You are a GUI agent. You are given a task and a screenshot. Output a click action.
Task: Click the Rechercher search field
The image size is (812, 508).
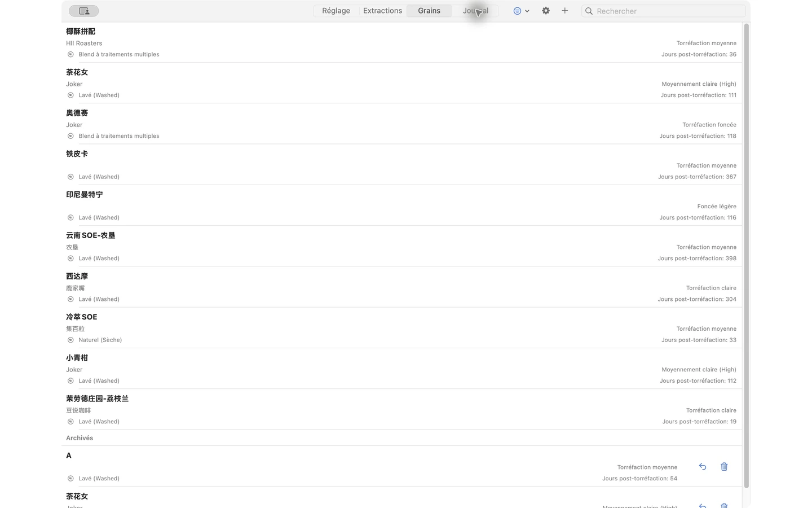663,11
